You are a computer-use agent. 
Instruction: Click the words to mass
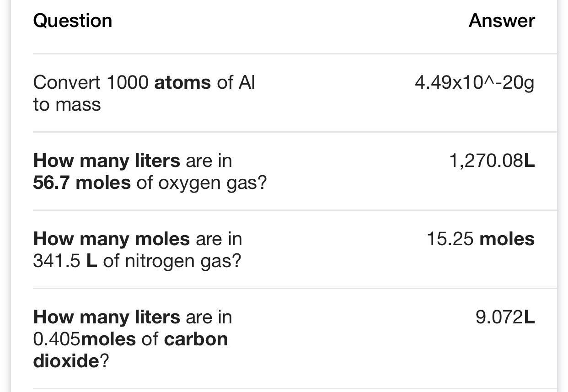click(x=67, y=105)
